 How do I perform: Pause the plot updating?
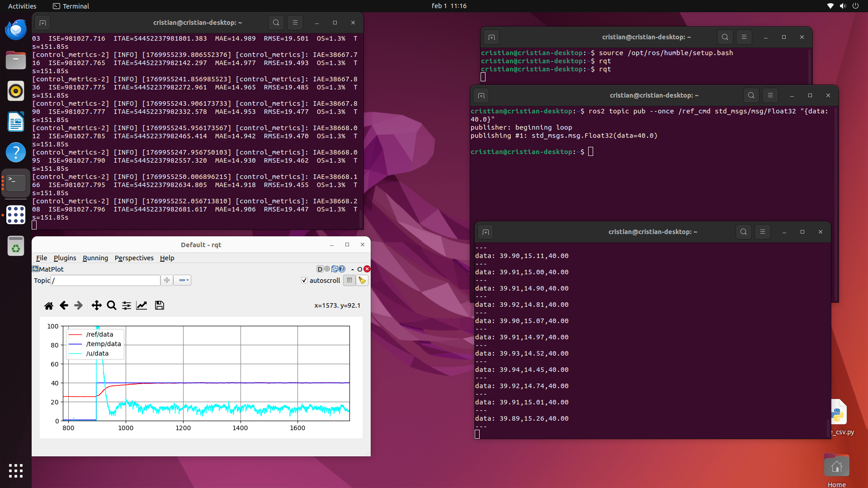coord(349,281)
